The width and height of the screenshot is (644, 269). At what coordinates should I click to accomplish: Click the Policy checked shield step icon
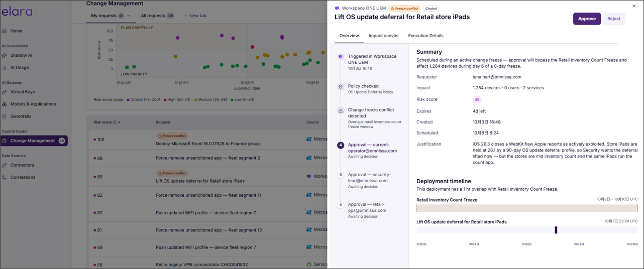(341, 86)
